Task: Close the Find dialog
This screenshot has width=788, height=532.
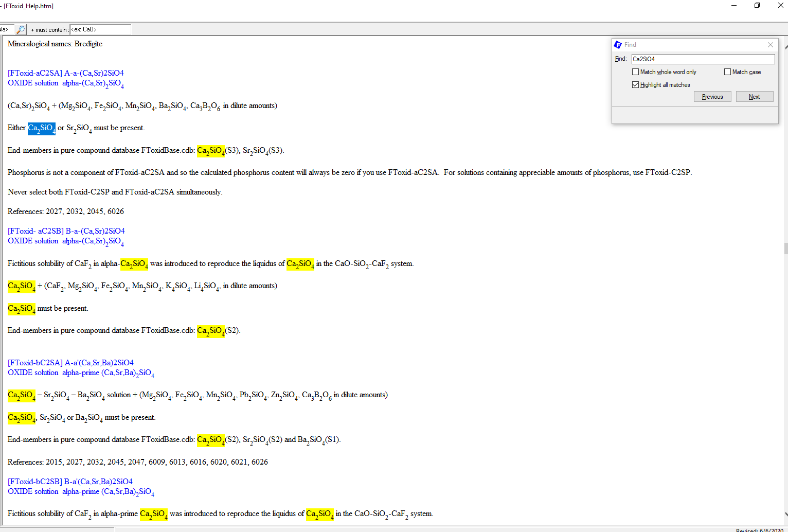Action: (x=770, y=45)
